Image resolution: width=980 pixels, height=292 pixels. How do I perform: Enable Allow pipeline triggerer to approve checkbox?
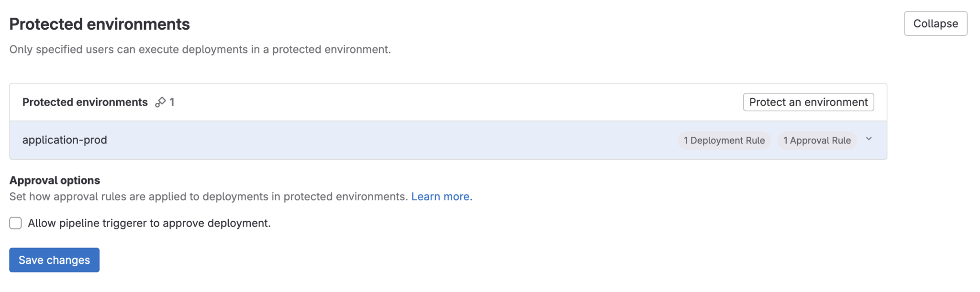[x=16, y=223]
